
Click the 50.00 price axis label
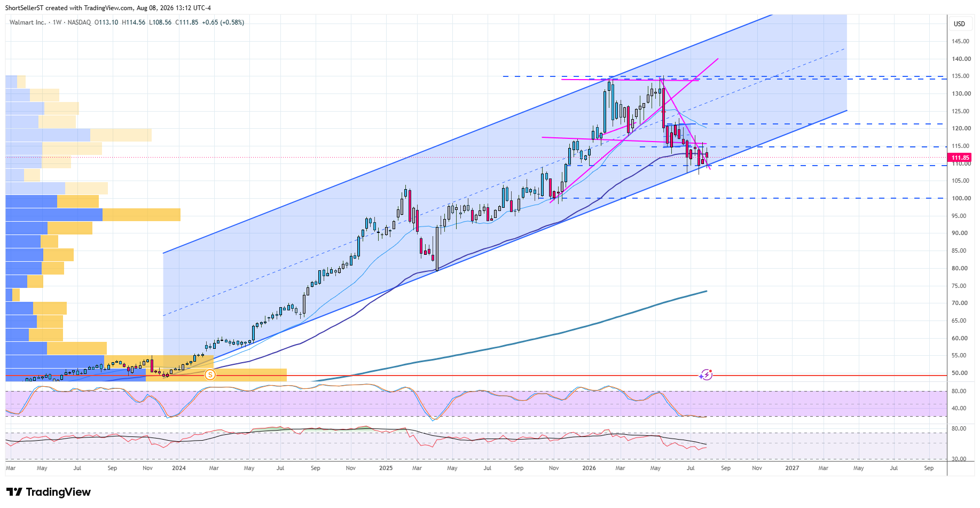pos(959,373)
